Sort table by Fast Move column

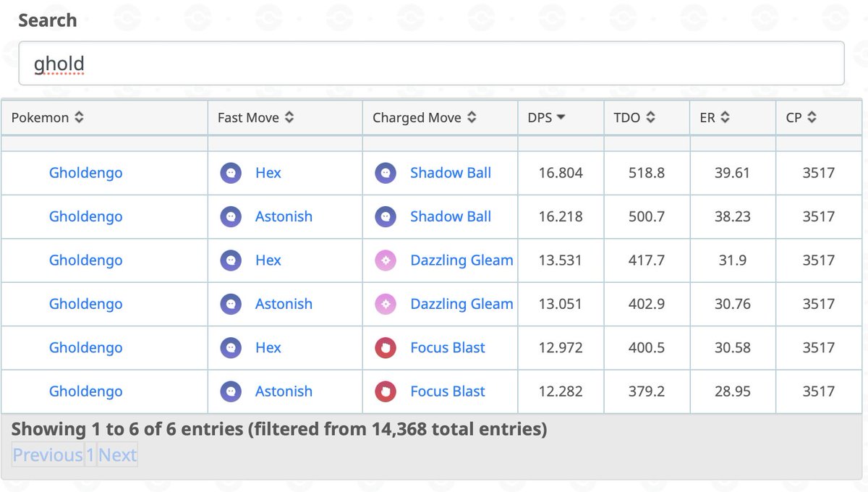[285, 117]
